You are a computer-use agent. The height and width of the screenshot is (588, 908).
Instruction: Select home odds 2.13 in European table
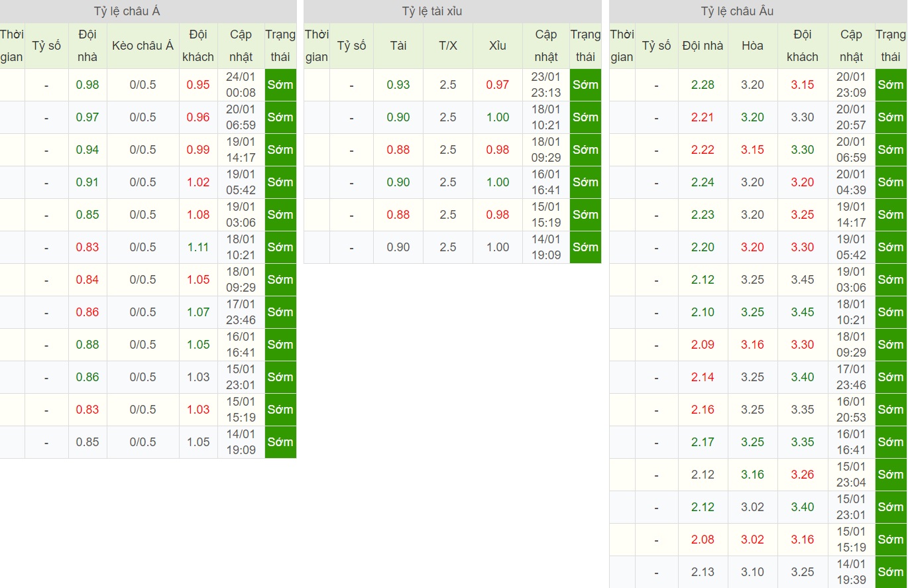(x=703, y=572)
